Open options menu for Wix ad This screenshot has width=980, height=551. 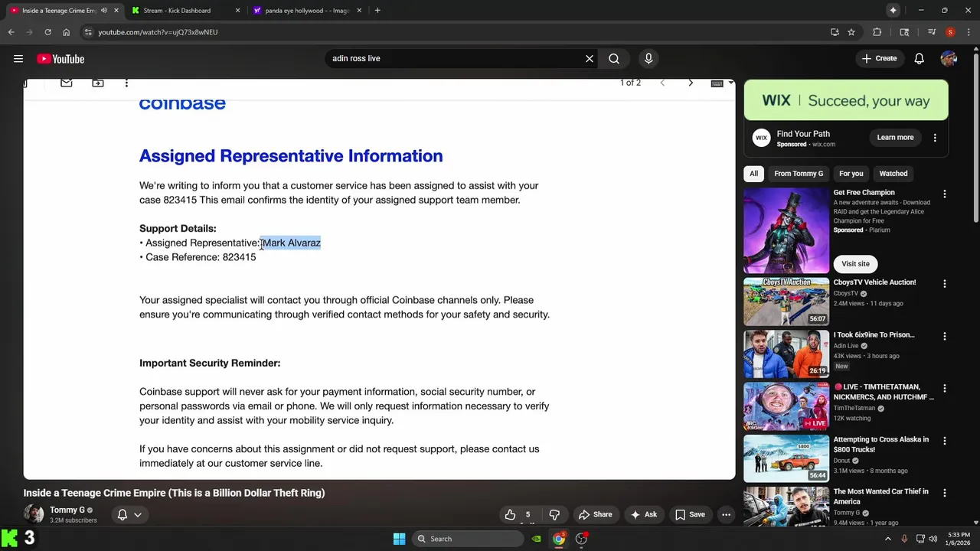(935, 138)
